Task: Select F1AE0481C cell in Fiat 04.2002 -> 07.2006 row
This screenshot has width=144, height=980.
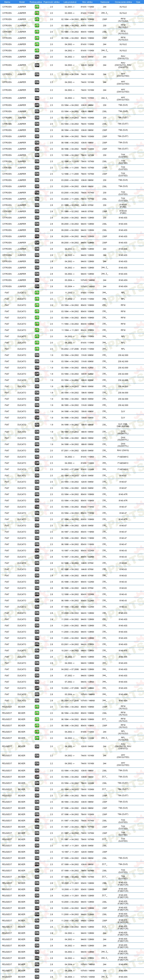Action: (x=123, y=470)
